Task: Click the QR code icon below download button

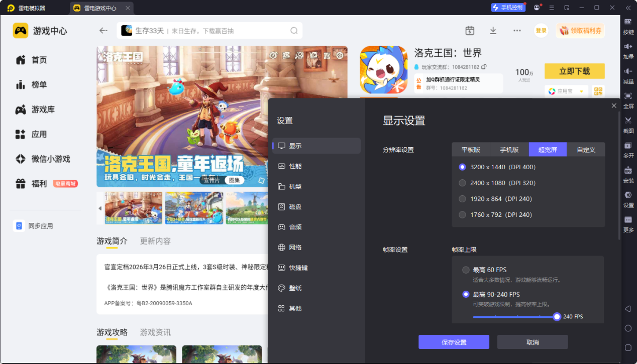Action: (x=598, y=91)
